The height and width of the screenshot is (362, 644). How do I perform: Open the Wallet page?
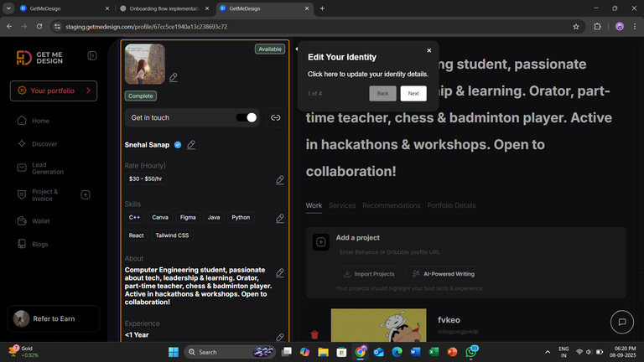[x=40, y=221]
